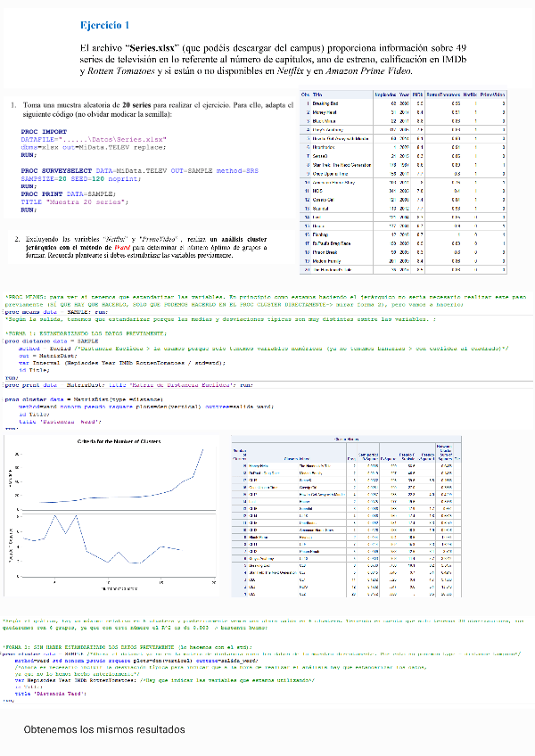Viewport: 535px width, 756px height.
Task: Click the Title column header in sample table
Action: coord(318,94)
